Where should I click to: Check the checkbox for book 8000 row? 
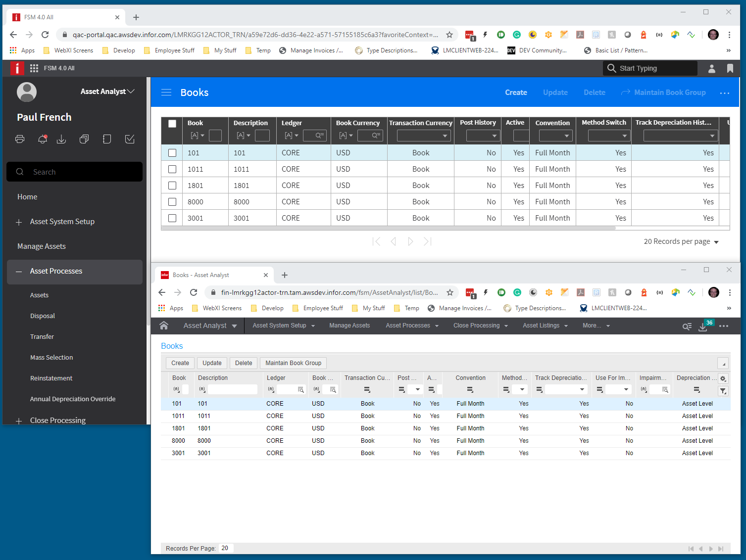172,202
